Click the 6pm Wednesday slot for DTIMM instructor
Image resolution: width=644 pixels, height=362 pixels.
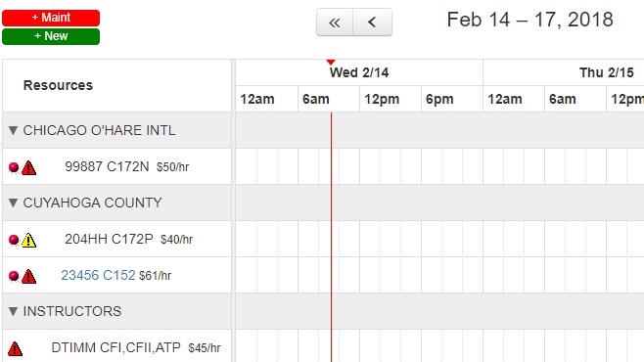coord(452,346)
